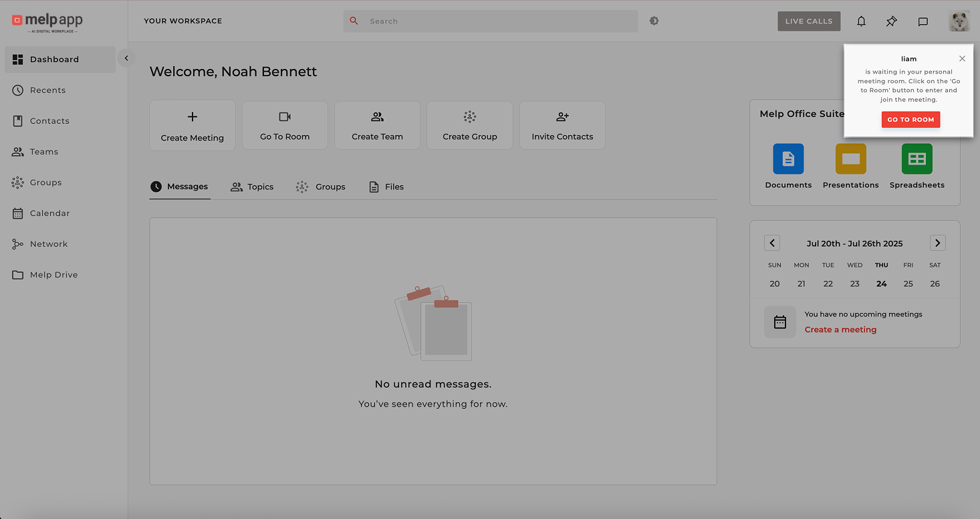This screenshot has height=519, width=980.
Task: Click the Create Meeting plus tile
Action: [x=193, y=126]
